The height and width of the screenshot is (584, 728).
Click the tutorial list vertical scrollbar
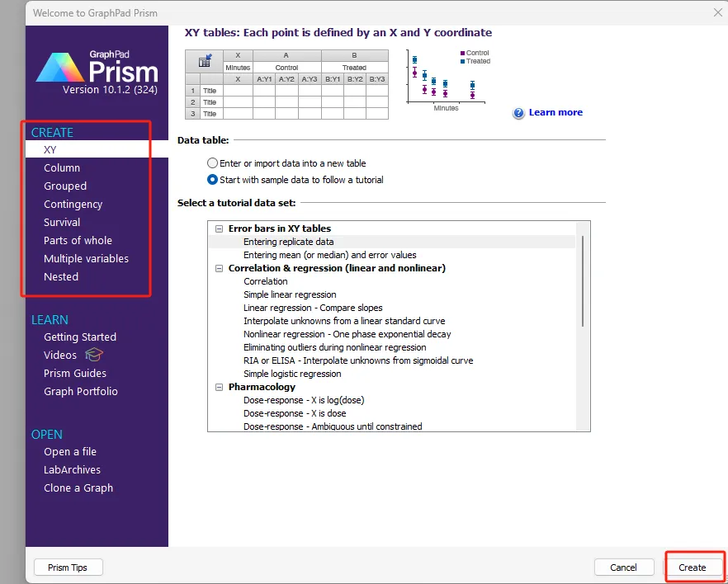point(583,280)
